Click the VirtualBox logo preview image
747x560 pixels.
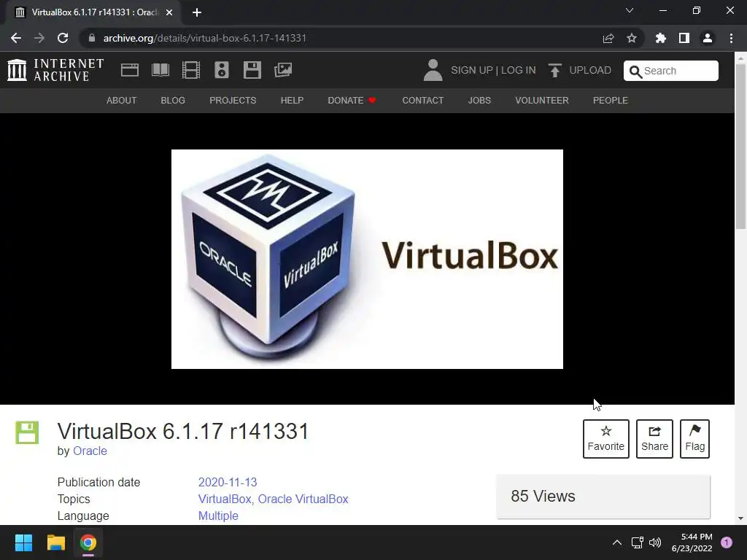tap(368, 259)
